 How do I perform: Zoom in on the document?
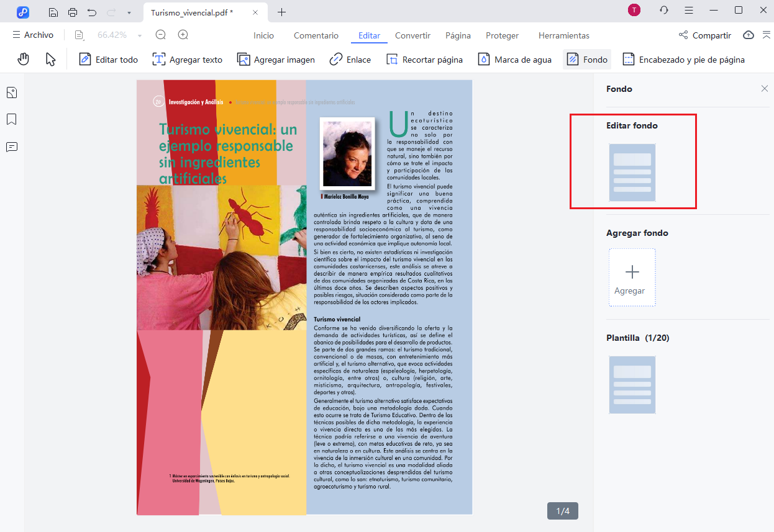tap(181, 35)
